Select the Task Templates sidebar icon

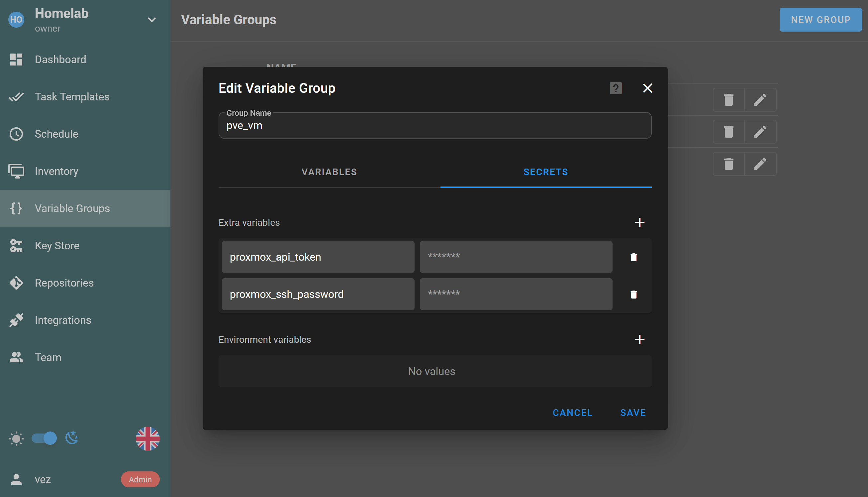[16, 97]
